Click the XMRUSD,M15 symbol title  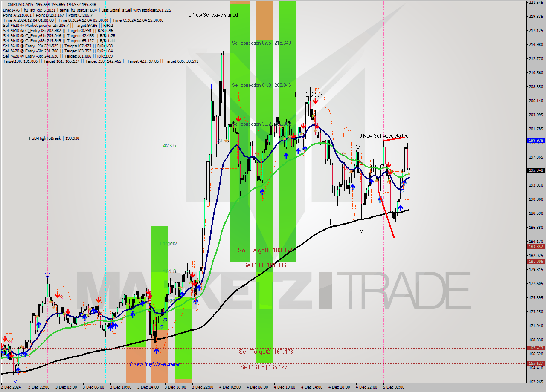point(20,4)
